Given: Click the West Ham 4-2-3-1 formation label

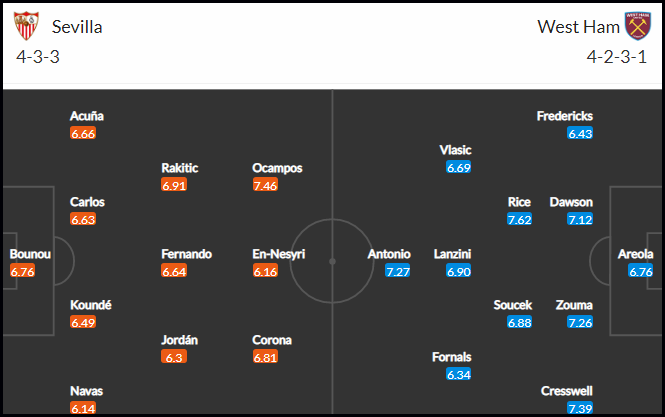Looking at the screenshot, I should click(x=617, y=57).
